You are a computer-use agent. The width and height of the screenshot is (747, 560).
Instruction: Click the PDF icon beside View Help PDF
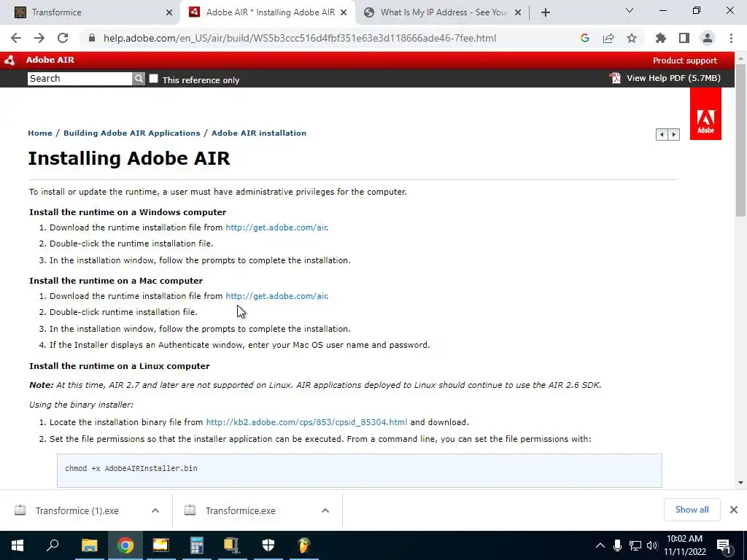615,78
